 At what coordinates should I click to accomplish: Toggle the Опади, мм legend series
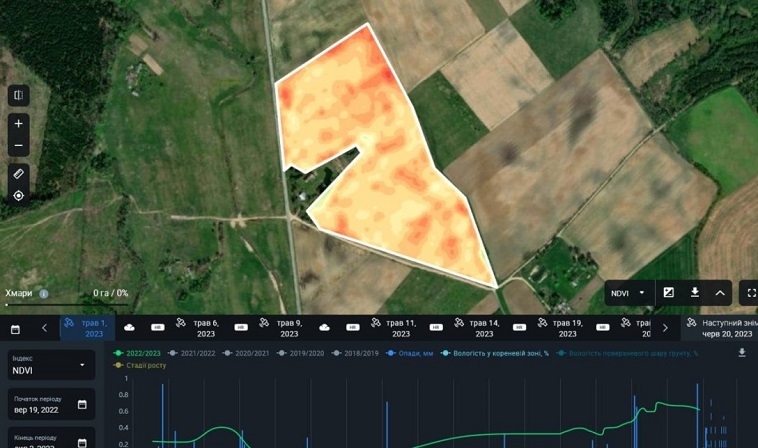click(x=410, y=353)
